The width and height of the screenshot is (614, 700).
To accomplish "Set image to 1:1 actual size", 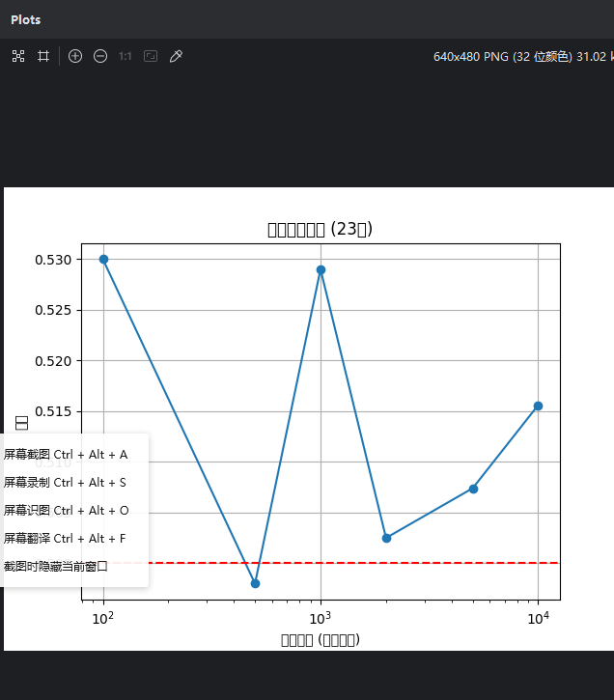I will tap(126, 57).
